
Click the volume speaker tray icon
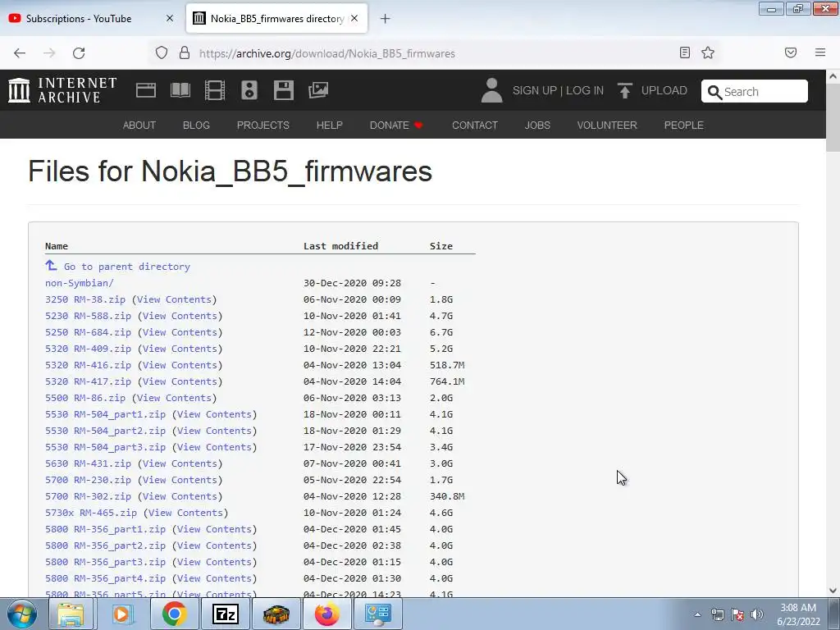click(757, 614)
